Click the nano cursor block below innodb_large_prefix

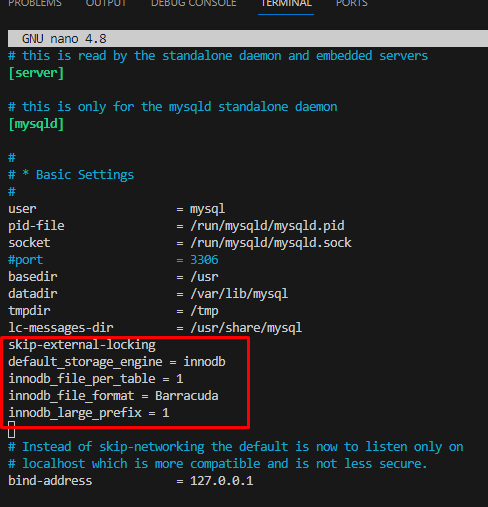[x=11, y=429]
